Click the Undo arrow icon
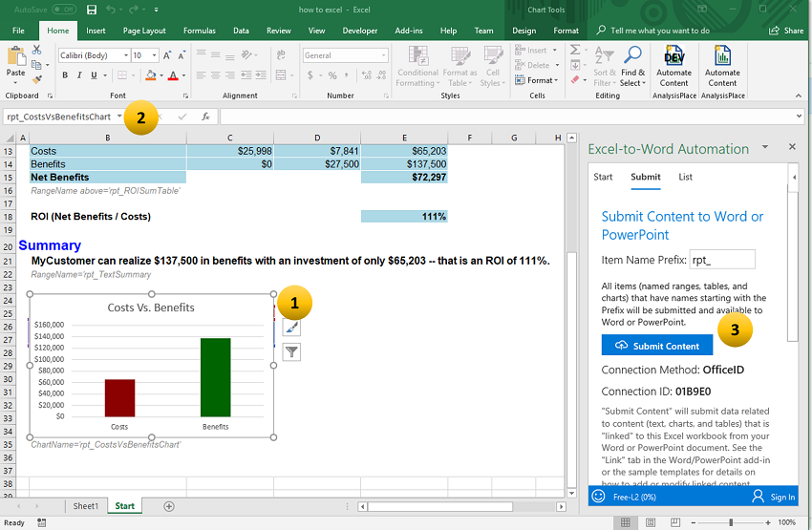Viewport: 812px width, 530px height. [x=110, y=10]
